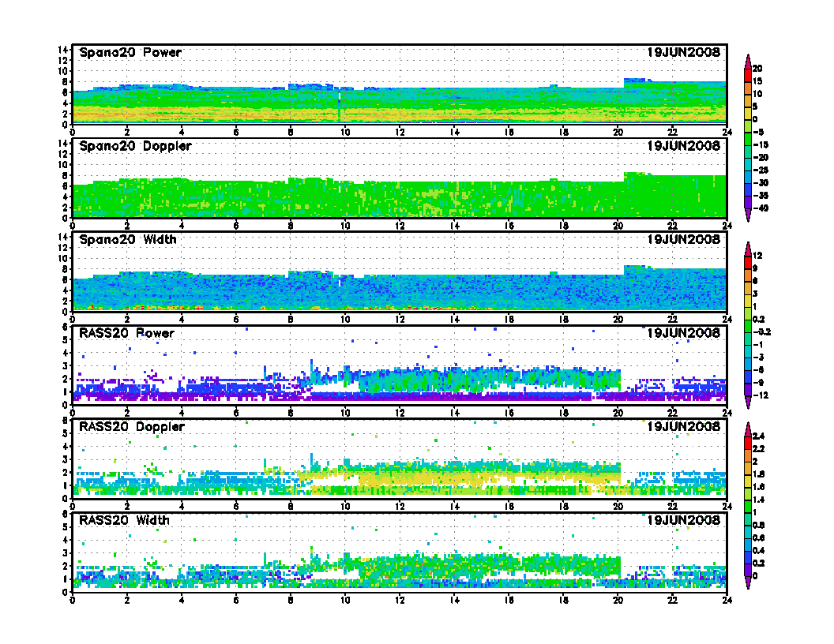
Task: Pick the orange segment of the bottom colorbar
Action: pyautogui.click(x=748, y=455)
